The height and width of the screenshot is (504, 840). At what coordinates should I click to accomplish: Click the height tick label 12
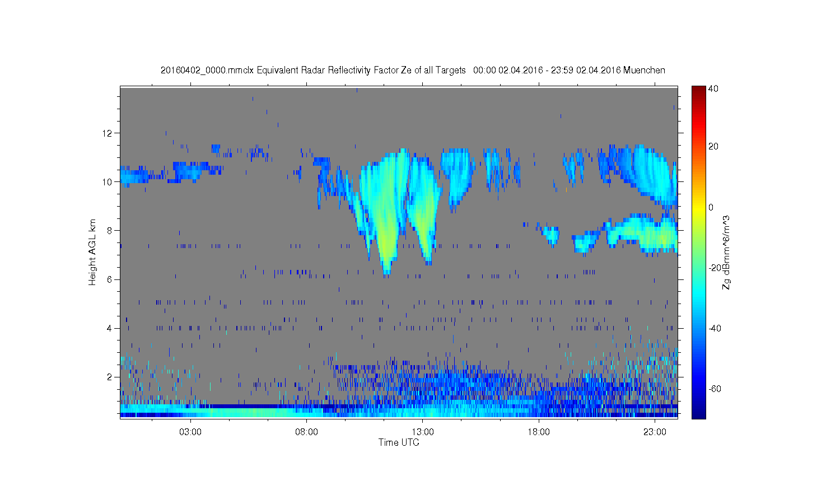pyautogui.click(x=108, y=133)
